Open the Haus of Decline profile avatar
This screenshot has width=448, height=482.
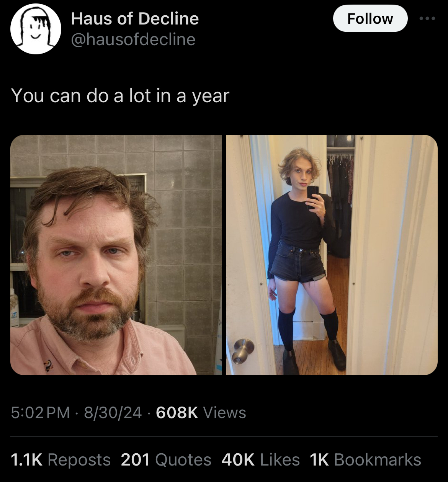(36, 29)
